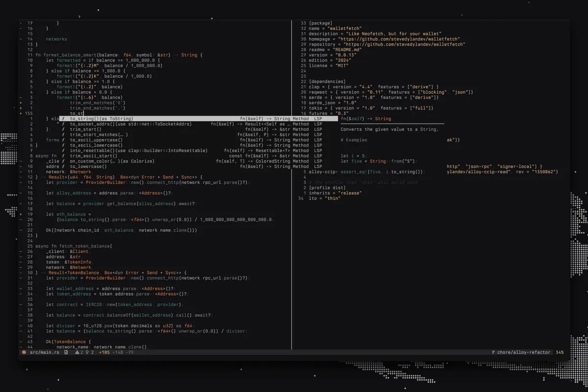Click the -79 removed lines count
Image resolution: width=588 pixels, height=392 pixels.
[129, 352]
